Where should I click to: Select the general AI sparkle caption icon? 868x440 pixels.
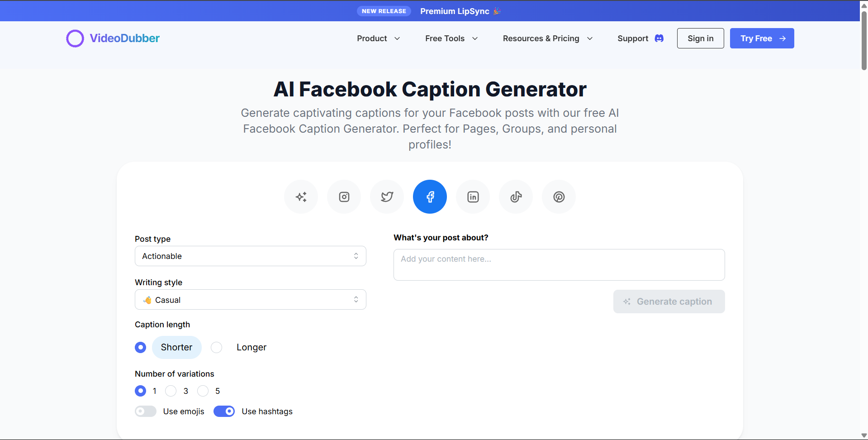tap(301, 197)
